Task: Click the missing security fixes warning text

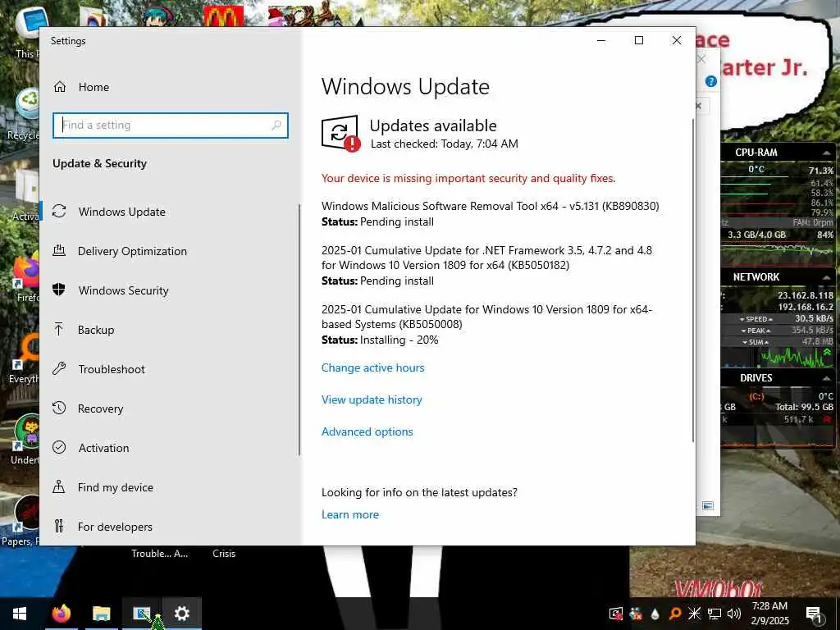Action: 468,178
